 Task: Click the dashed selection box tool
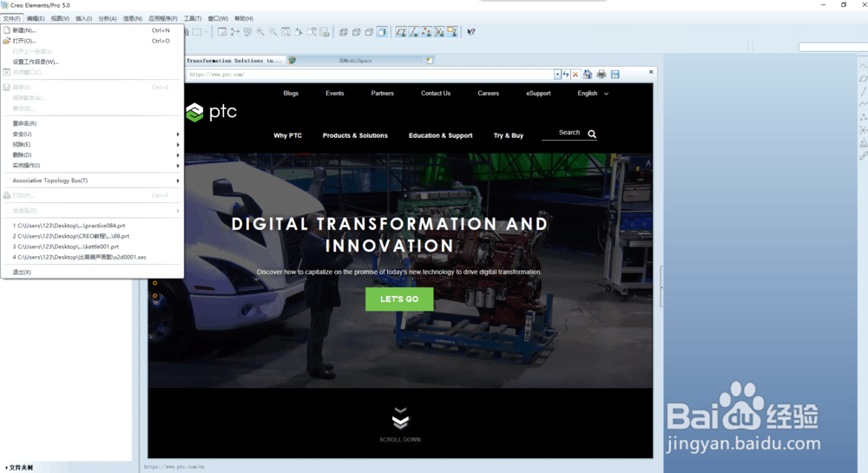(x=197, y=32)
